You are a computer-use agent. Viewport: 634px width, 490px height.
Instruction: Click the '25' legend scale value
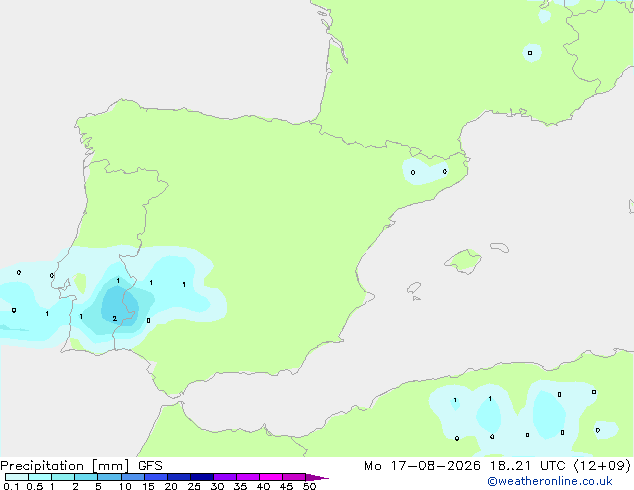click(194, 486)
